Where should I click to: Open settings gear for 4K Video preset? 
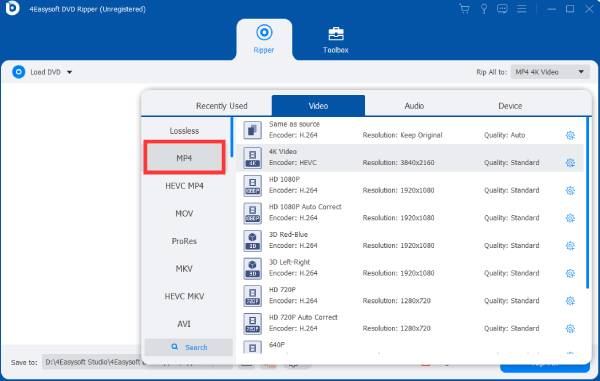[x=570, y=163]
